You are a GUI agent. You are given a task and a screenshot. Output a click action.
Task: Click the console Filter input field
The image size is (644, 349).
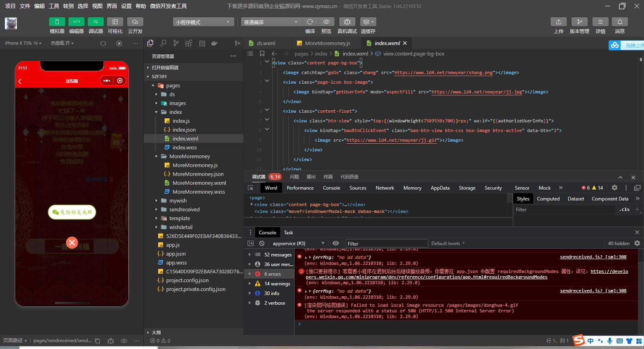pos(386,244)
